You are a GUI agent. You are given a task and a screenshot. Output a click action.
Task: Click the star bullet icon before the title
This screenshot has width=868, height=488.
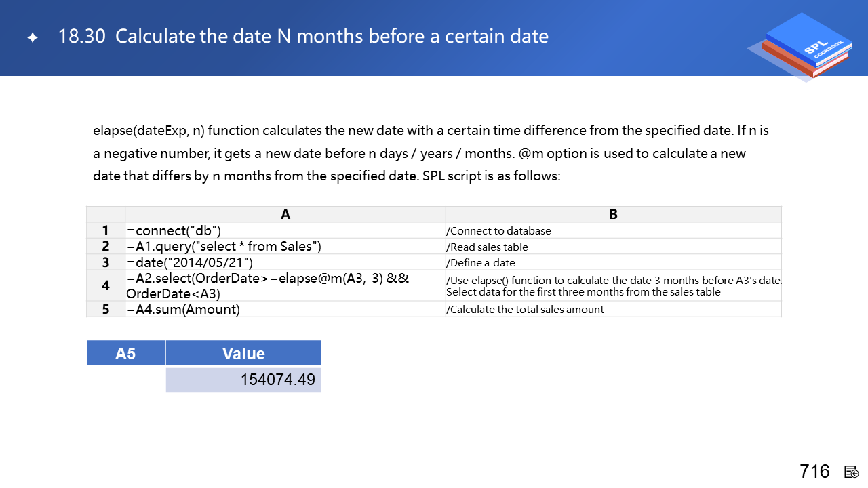pyautogui.click(x=33, y=37)
